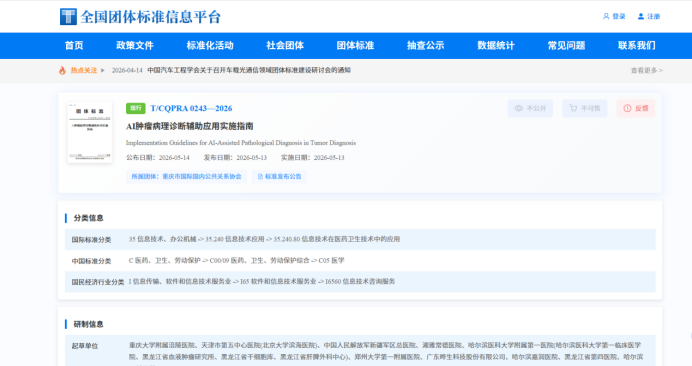This screenshot has width=692, height=366.
Task: Click the 35.240.80 classification value
Action: coord(337,239)
